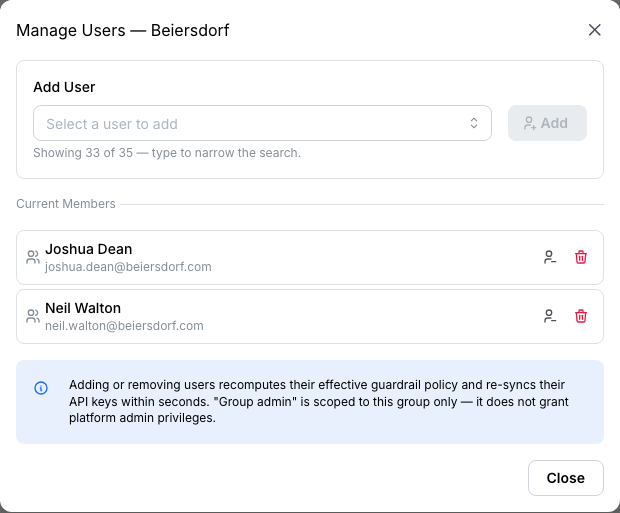The width and height of the screenshot is (620, 513).
Task: Close the Manage Users dialog with X
Action: click(594, 30)
